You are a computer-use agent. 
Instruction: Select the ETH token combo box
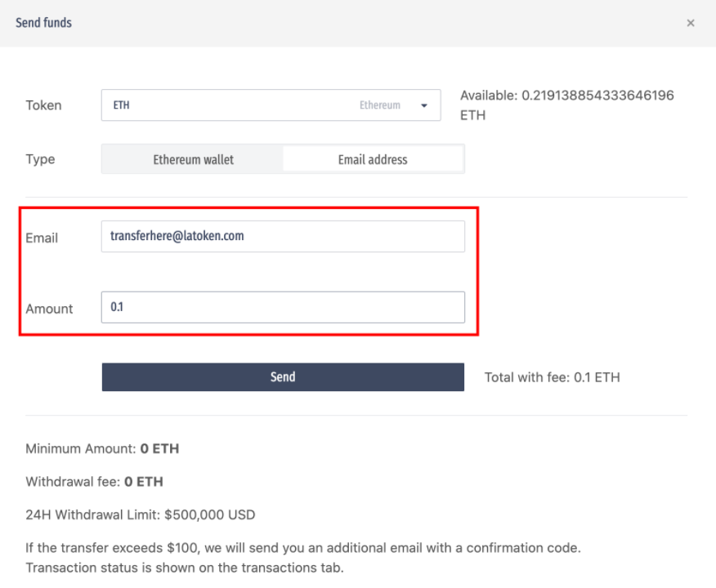271,105
